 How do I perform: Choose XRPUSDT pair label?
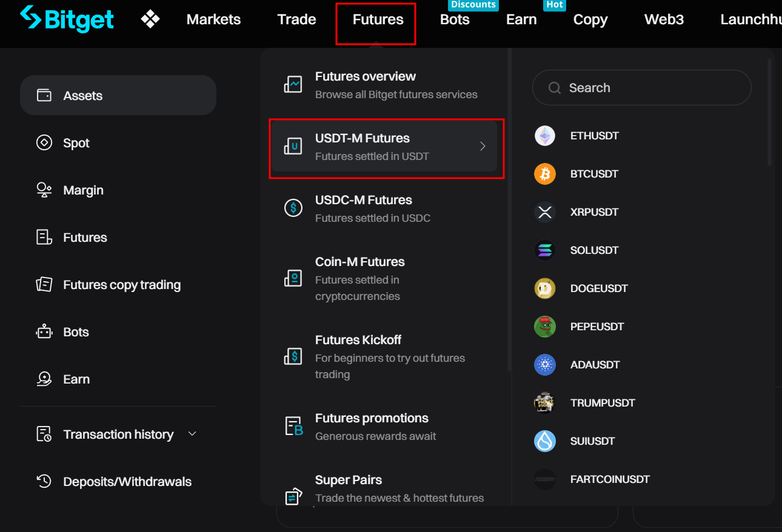[x=594, y=212]
